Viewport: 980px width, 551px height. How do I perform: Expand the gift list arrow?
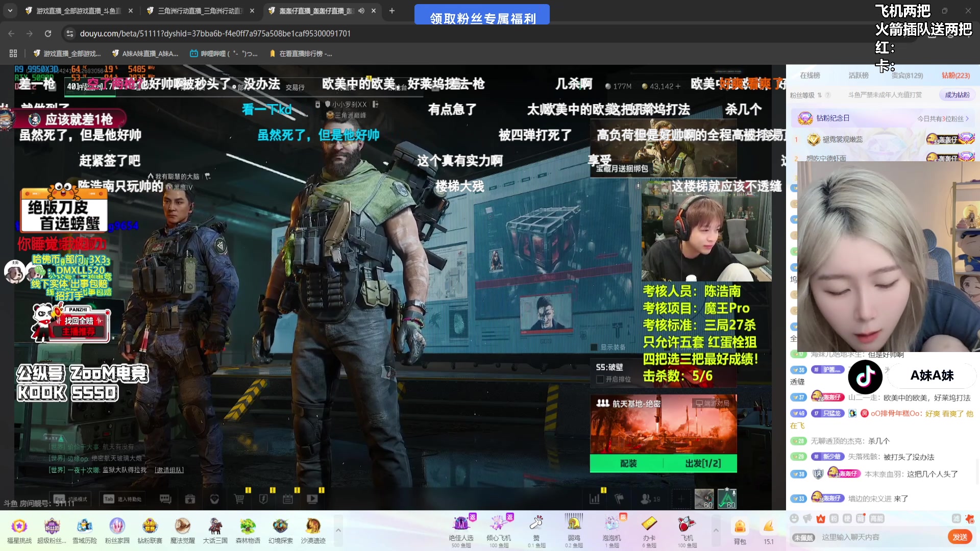716,531
